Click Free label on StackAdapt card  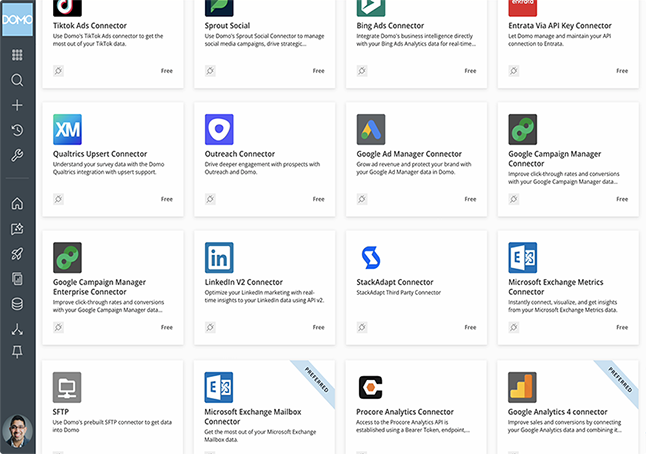pos(470,327)
